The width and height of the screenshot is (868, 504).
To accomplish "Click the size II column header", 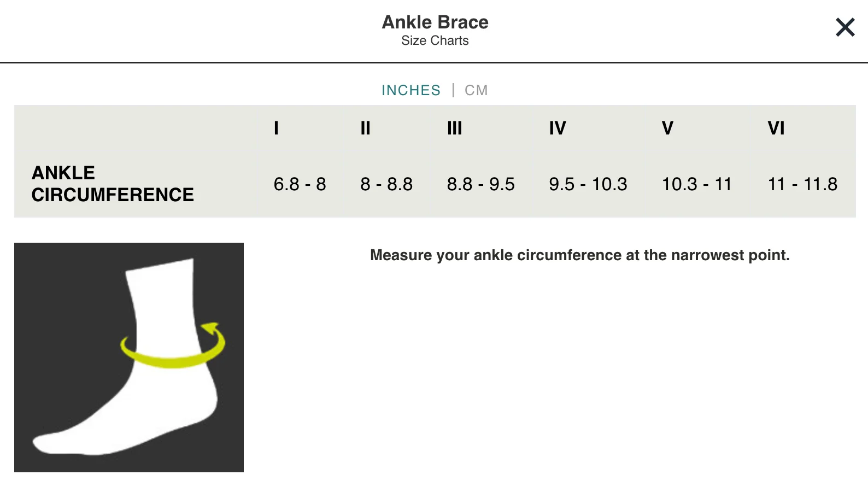I will click(x=365, y=128).
